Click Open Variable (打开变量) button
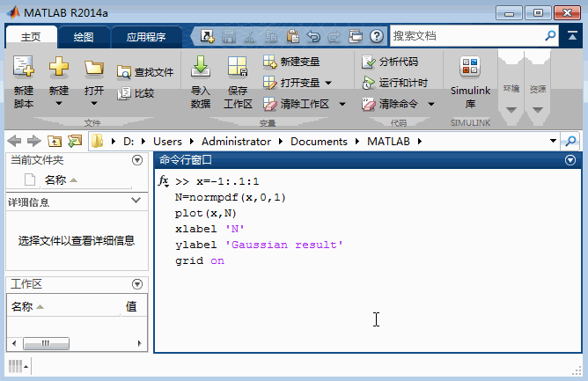This screenshot has height=381, width=588. tap(291, 83)
